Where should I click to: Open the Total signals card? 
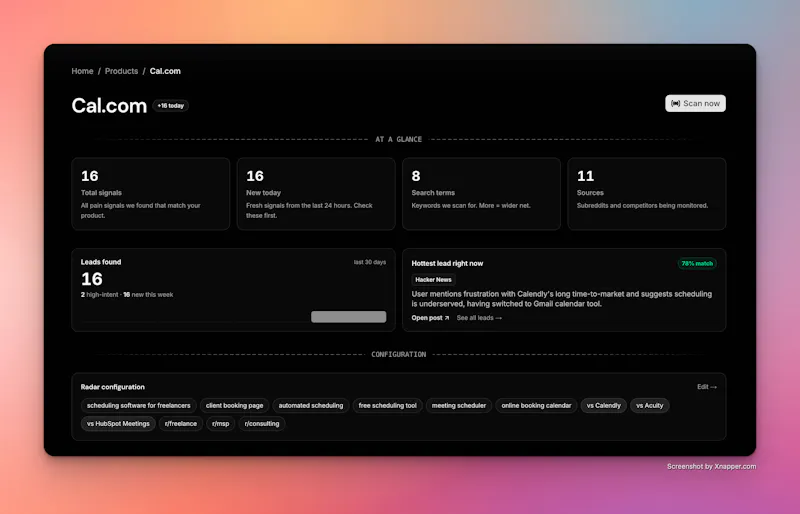click(x=151, y=194)
